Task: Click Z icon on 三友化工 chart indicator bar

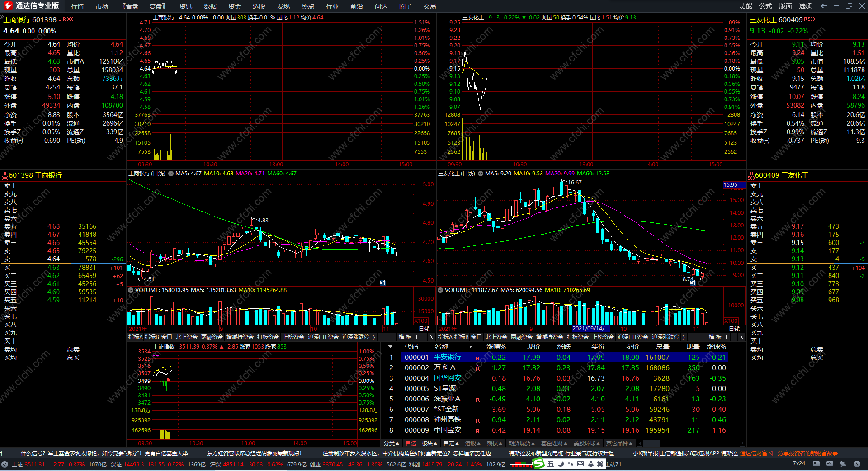Action: pos(741,337)
